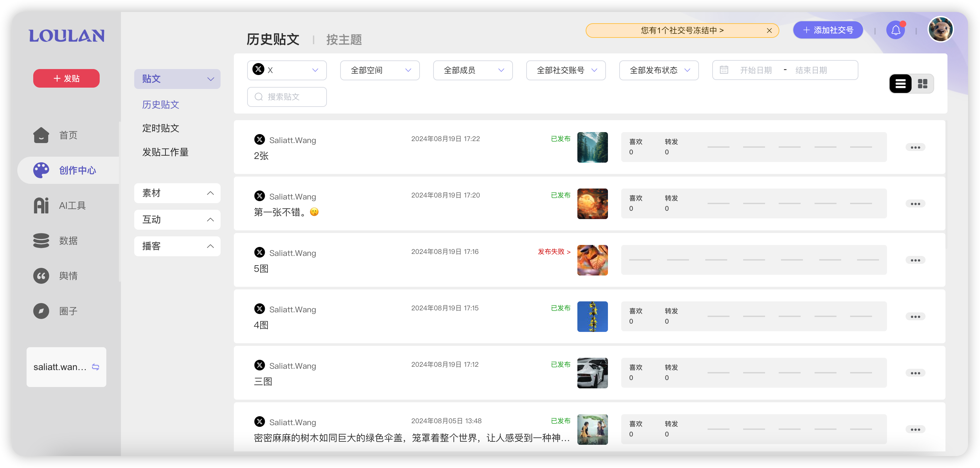Click the 搜索贴文 search field
The height and width of the screenshot is (468, 980).
coord(287,97)
